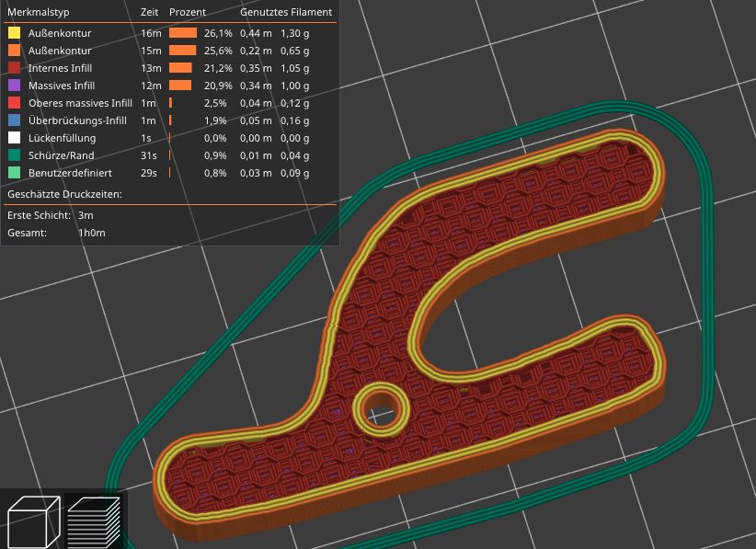Click the purple Massives Infill swatch
This screenshot has width=756, height=549.
coord(15,86)
